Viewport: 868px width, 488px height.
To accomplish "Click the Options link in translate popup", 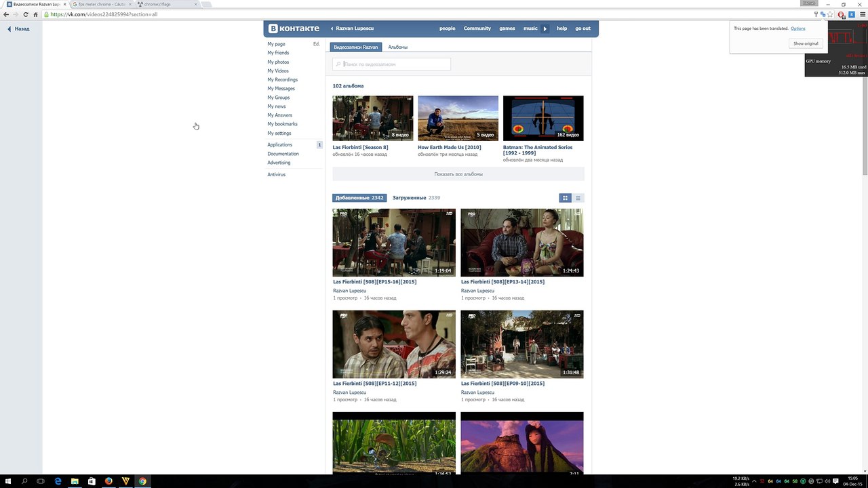I will pyautogui.click(x=798, y=28).
